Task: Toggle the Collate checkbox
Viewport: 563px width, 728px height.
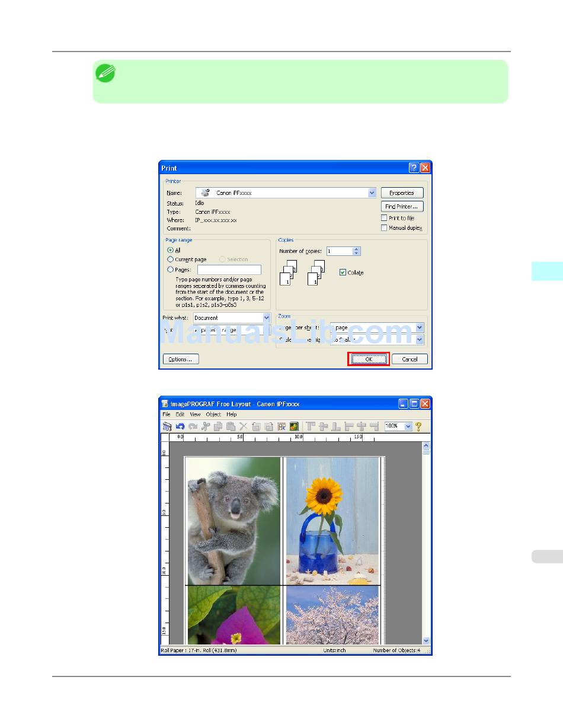Action: (343, 272)
